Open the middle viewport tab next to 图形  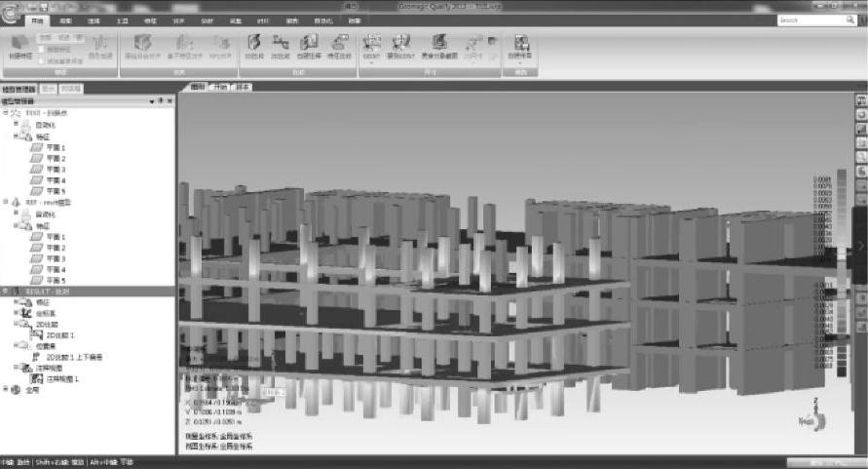point(220,87)
